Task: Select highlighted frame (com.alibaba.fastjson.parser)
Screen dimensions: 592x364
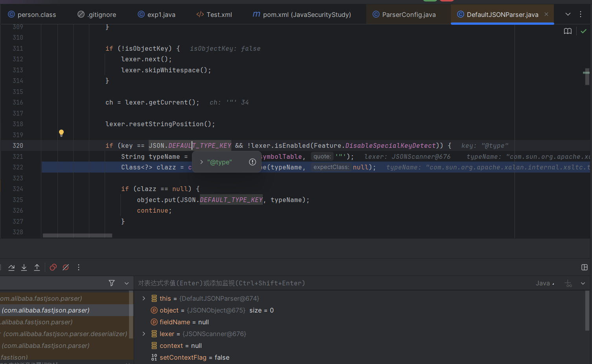Action: (x=65, y=310)
